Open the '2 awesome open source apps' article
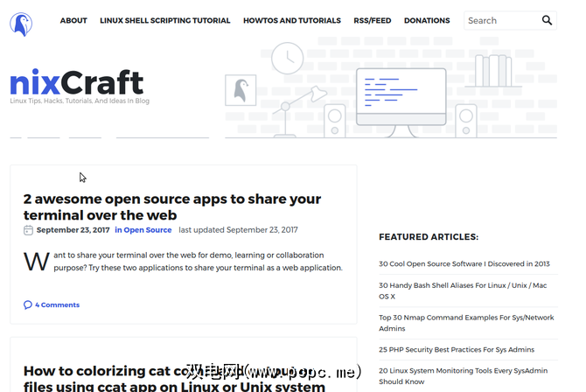 pos(172,206)
